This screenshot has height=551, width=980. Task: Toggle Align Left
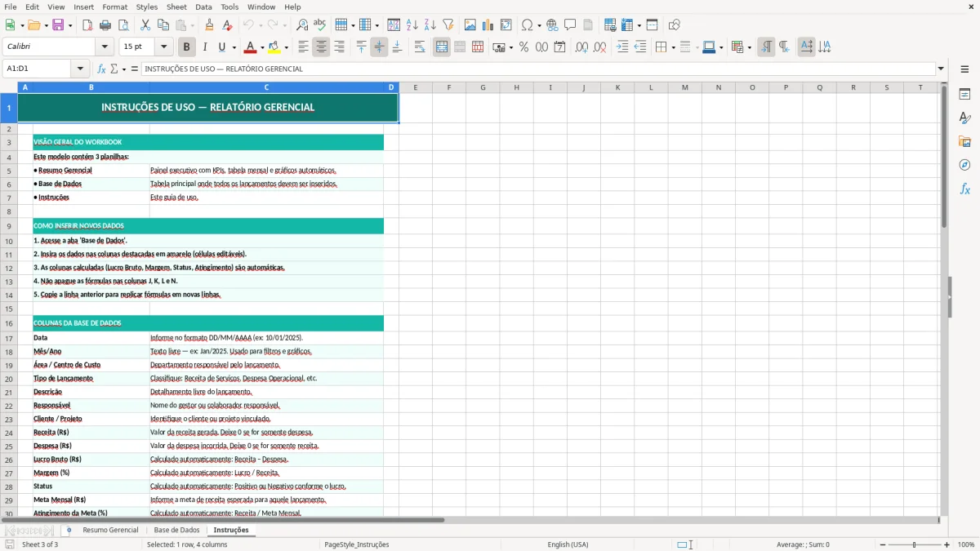pos(303,47)
